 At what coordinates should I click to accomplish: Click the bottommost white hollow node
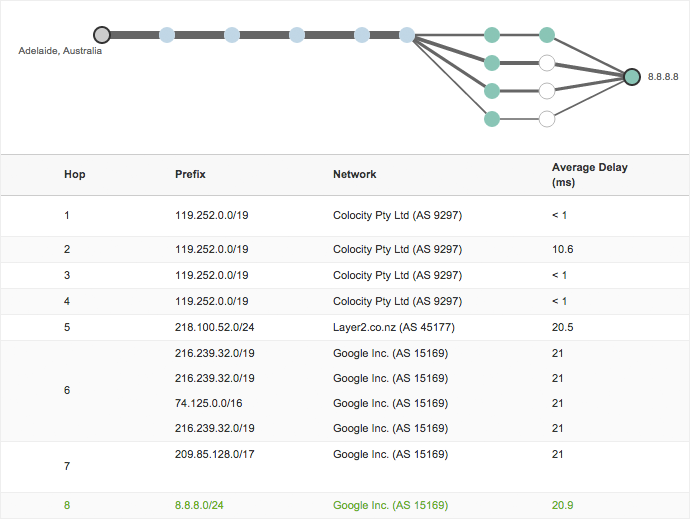tap(546, 119)
